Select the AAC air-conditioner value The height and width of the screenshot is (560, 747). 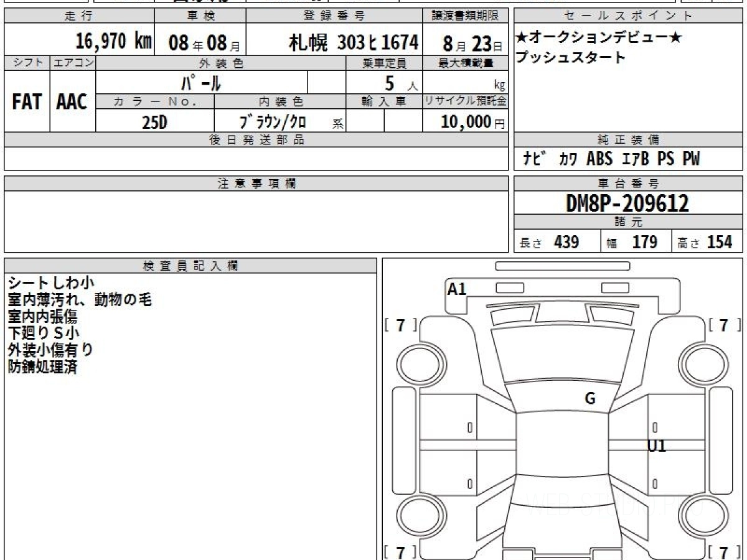point(72,102)
